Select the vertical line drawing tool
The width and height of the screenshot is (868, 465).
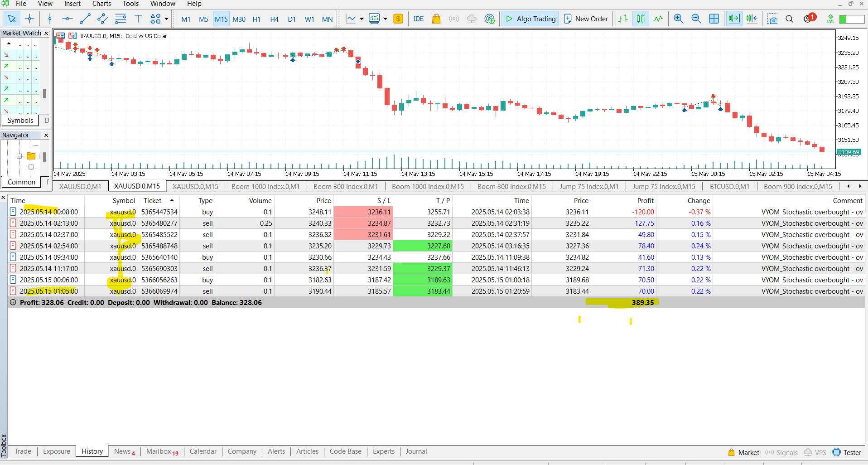[x=50, y=19]
